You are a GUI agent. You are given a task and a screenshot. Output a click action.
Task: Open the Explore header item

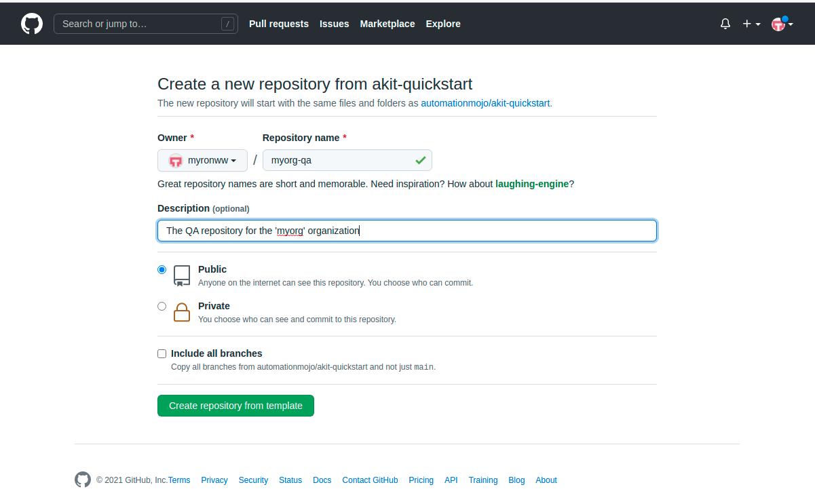click(443, 24)
